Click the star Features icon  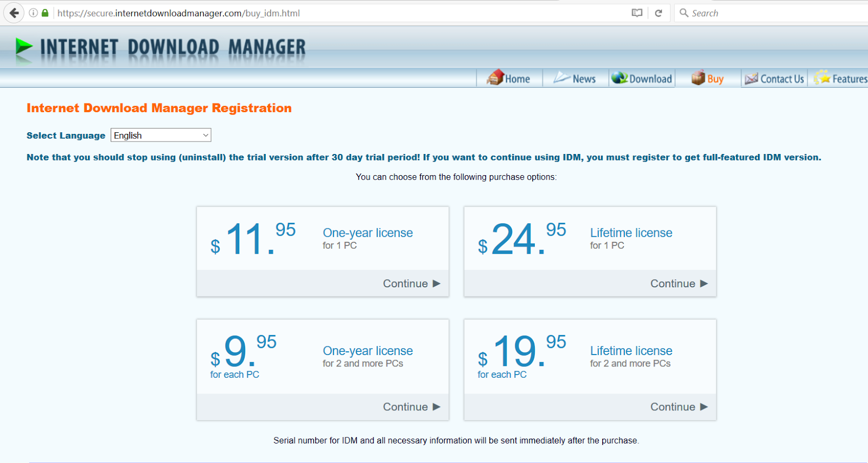(822, 77)
